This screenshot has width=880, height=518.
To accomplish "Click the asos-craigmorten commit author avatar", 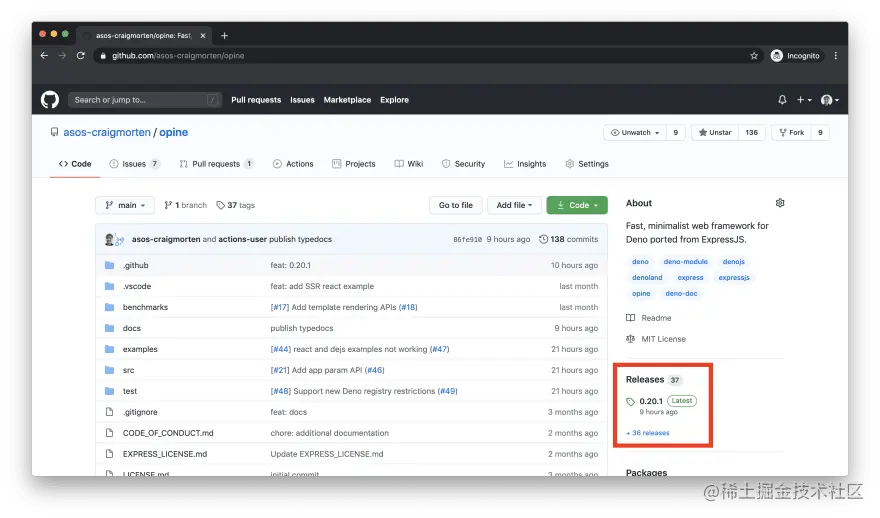I will [x=109, y=240].
